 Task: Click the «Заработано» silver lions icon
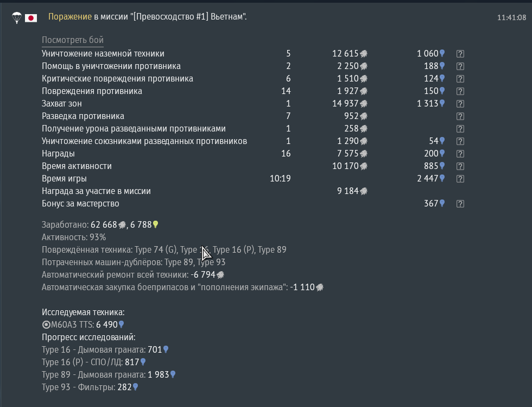coord(122,225)
